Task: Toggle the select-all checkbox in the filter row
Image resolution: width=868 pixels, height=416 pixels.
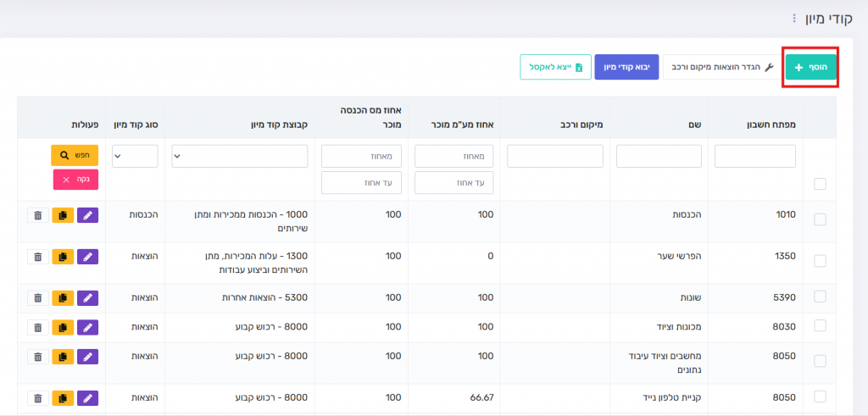Action: 820,184
